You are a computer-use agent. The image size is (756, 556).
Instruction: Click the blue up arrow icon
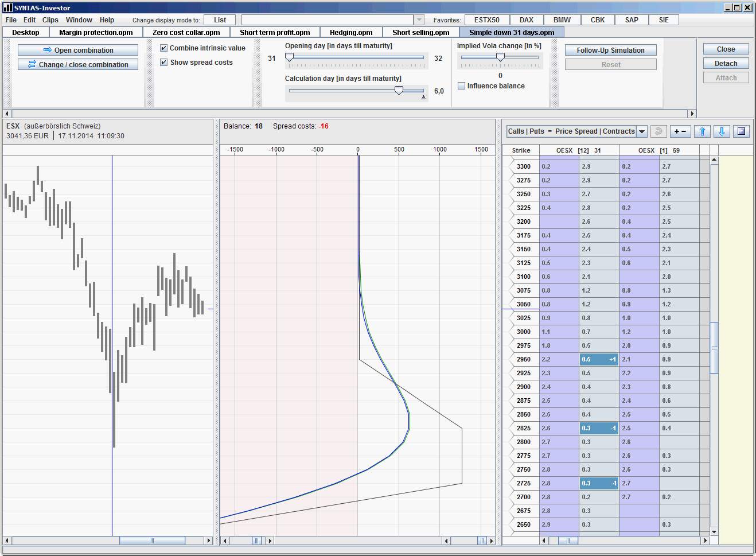702,131
